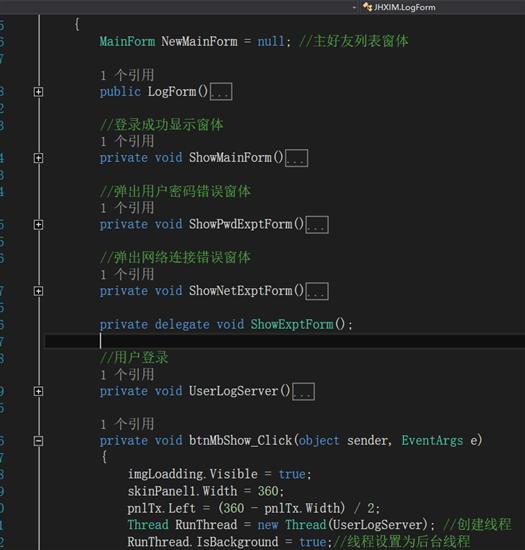Image resolution: width=525 pixels, height=550 pixels.
Task: Open the reference count link above LogForm()
Action: point(127,75)
